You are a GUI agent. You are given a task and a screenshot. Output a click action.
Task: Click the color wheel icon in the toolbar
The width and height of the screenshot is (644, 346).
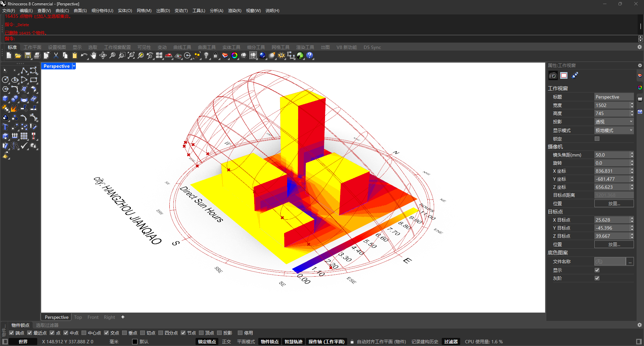coord(234,56)
